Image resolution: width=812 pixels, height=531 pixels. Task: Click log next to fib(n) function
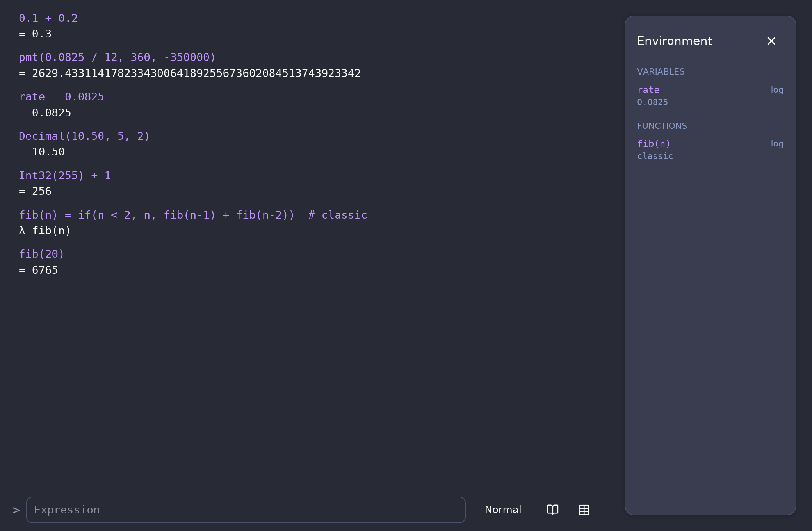777,144
